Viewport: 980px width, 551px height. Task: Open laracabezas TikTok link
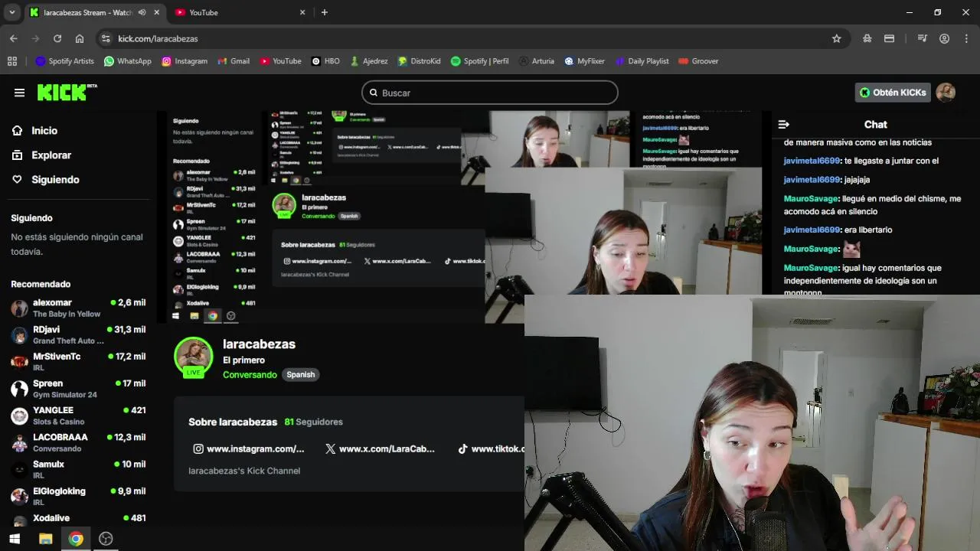491,449
